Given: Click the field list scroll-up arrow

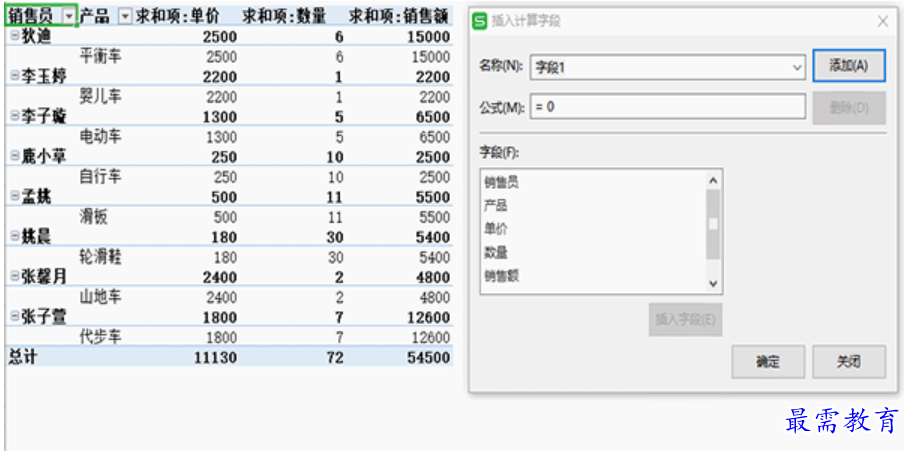Looking at the screenshot, I should click(x=713, y=180).
